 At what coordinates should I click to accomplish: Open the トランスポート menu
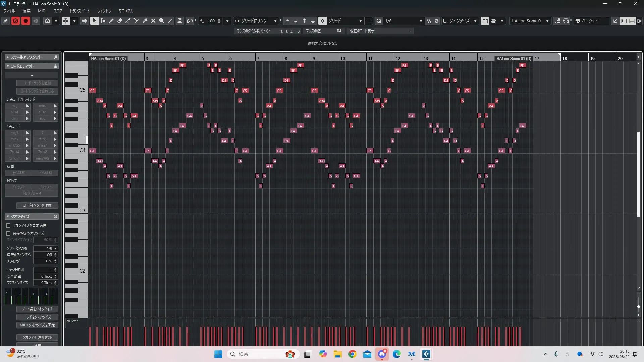pos(79,11)
